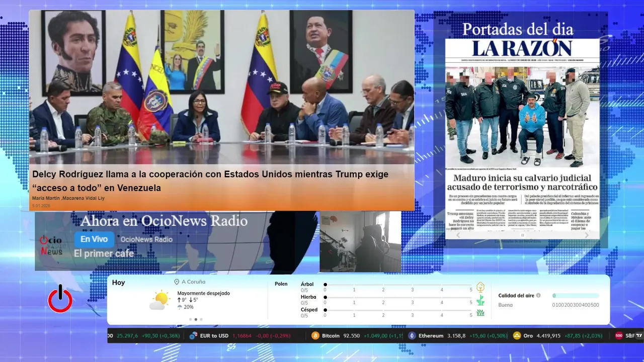Click the OcioNews logo
Image resolution: width=644 pixels, height=362 pixels.
click(51, 245)
